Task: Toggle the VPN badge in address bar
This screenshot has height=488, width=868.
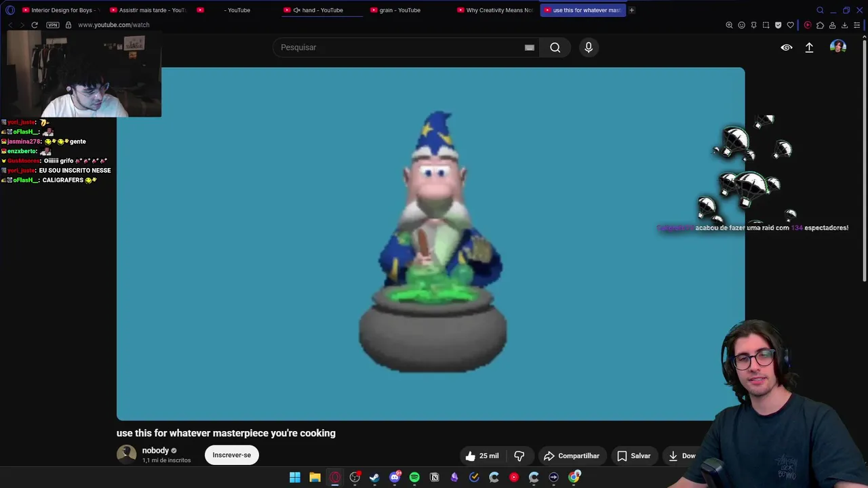Action: click(x=53, y=25)
